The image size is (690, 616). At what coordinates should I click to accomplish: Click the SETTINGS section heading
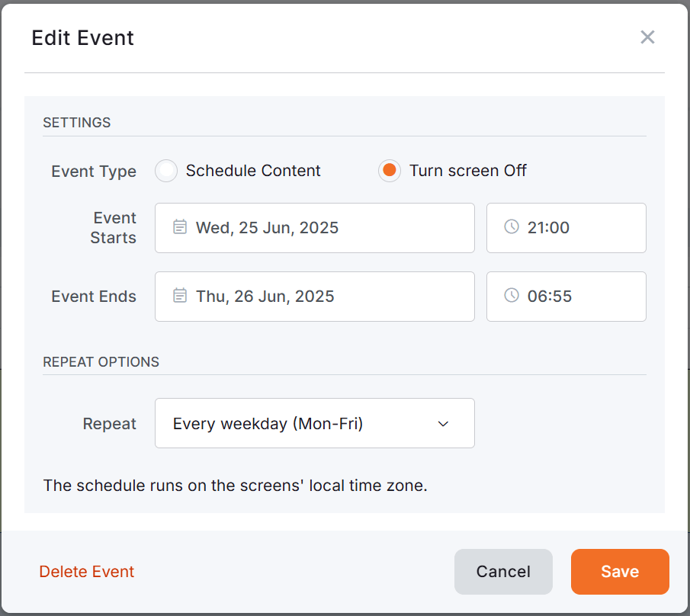76,122
